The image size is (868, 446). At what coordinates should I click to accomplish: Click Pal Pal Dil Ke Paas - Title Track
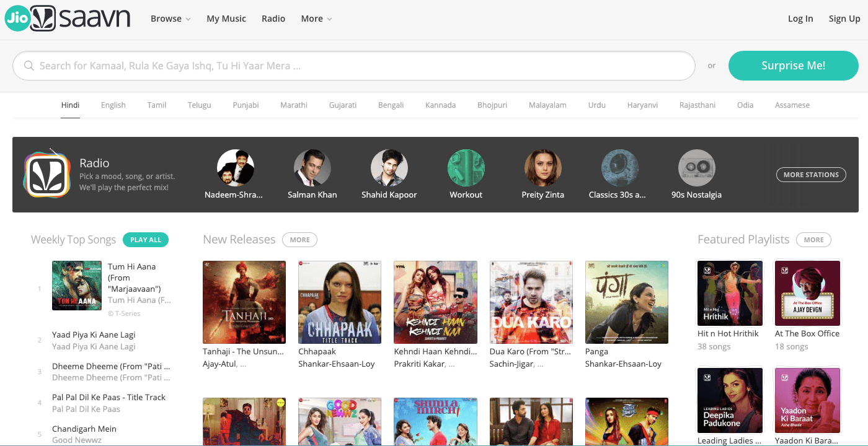(x=109, y=397)
